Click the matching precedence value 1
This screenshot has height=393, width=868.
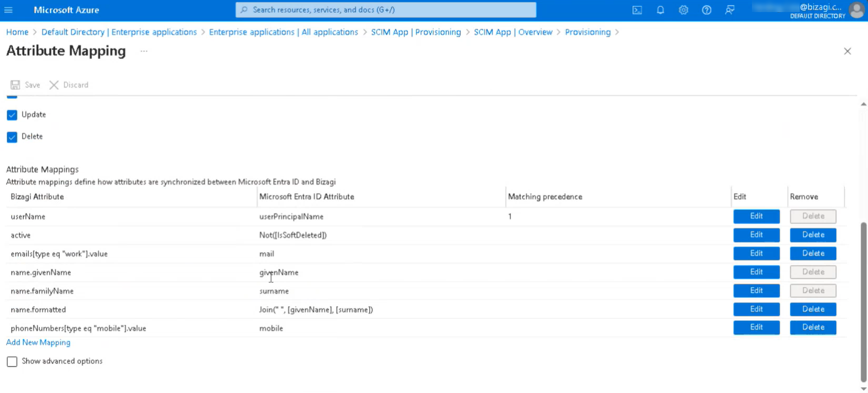[x=510, y=217]
